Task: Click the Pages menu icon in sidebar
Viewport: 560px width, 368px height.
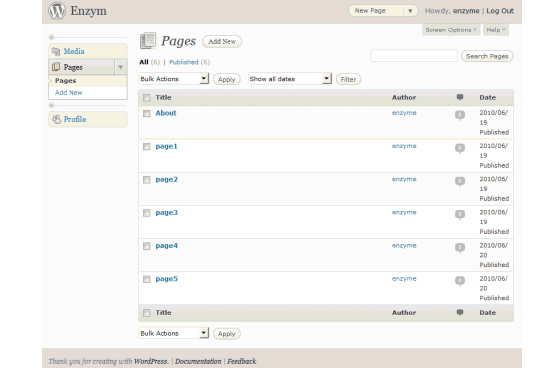Action: point(56,67)
